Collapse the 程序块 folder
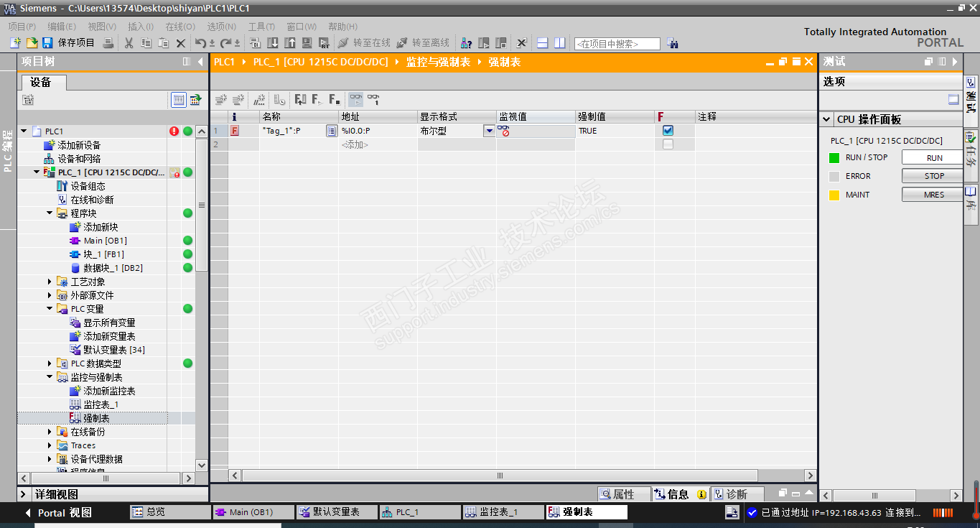The width and height of the screenshot is (980, 528). click(50, 213)
